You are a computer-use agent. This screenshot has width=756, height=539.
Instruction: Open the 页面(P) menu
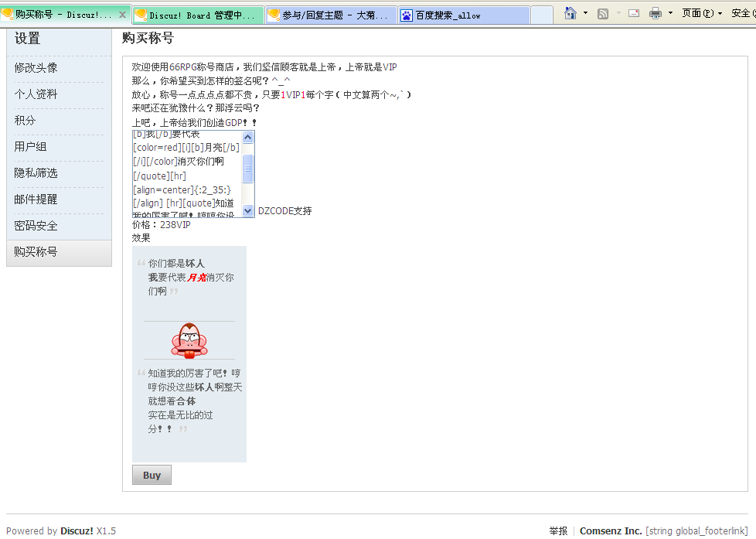[x=702, y=13]
